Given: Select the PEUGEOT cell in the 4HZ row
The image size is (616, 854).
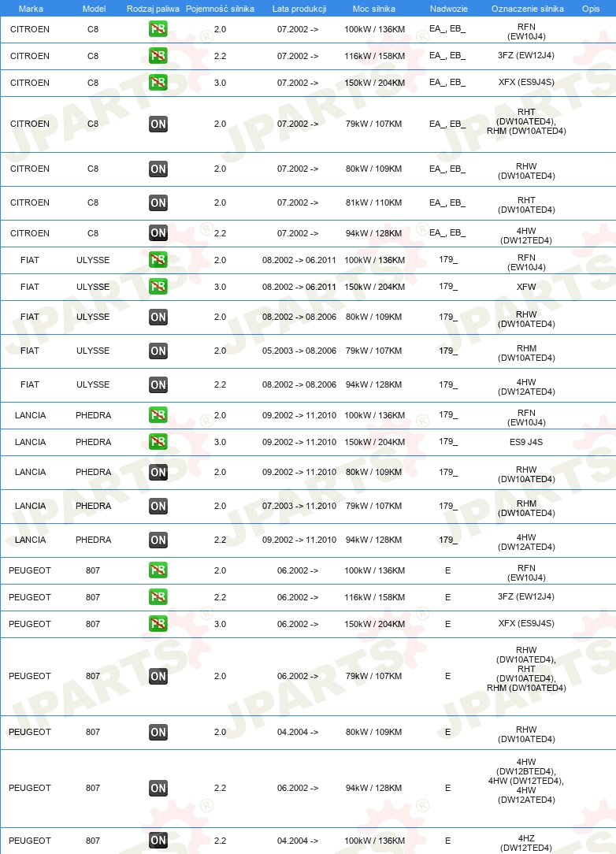Looking at the screenshot, I should [29, 841].
